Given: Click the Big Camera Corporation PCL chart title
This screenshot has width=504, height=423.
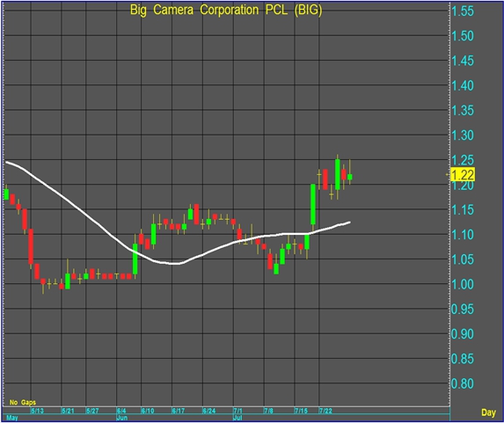Looking at the screenshot, I should pyautogui.click(x=226, y=10).
